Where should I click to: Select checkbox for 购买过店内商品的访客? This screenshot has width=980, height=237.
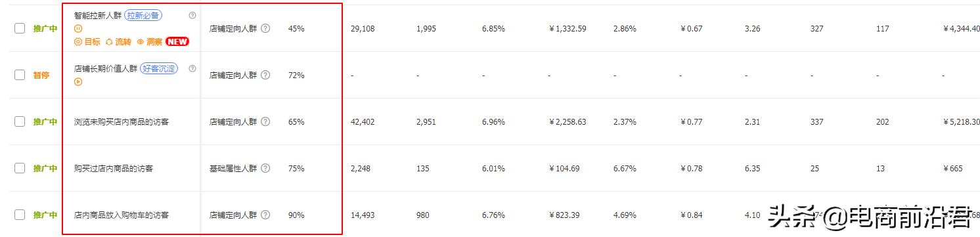click(x=20, y=168)
